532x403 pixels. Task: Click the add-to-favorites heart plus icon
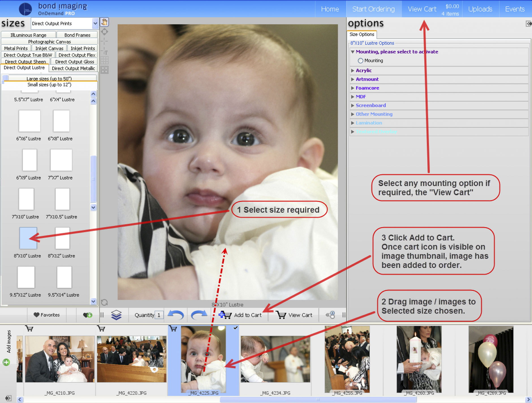tap(87, 315)
